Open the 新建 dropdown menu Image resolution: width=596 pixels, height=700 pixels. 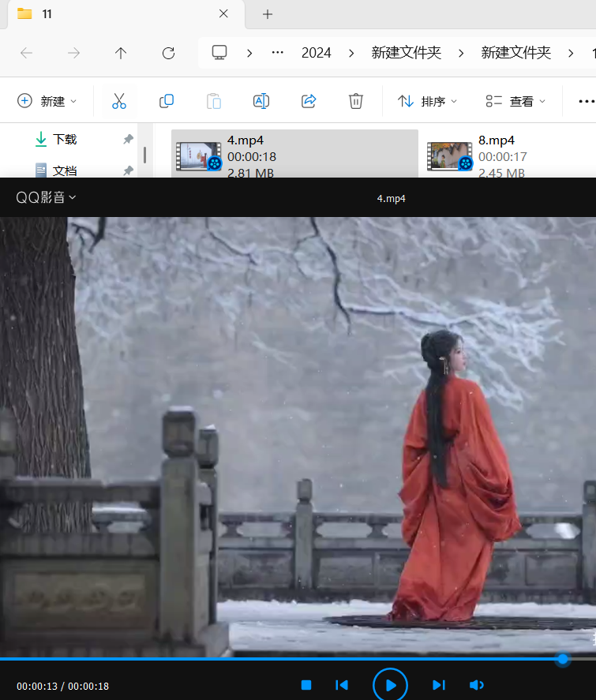47,101
